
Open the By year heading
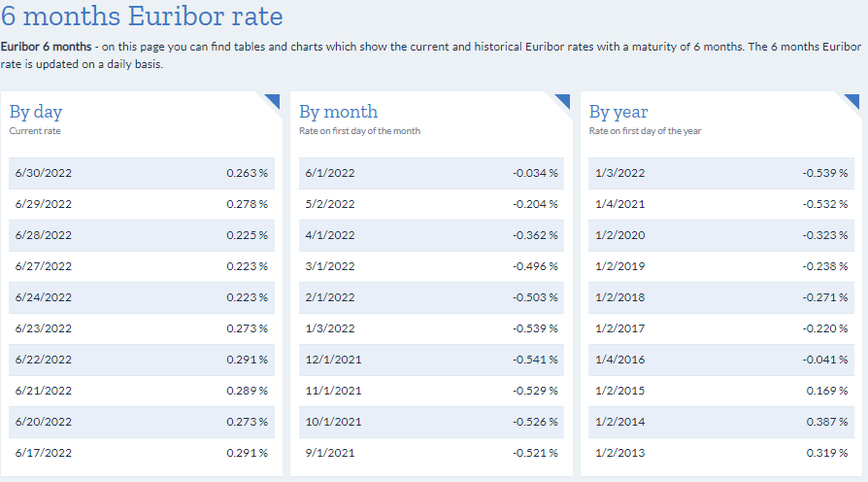618,113
